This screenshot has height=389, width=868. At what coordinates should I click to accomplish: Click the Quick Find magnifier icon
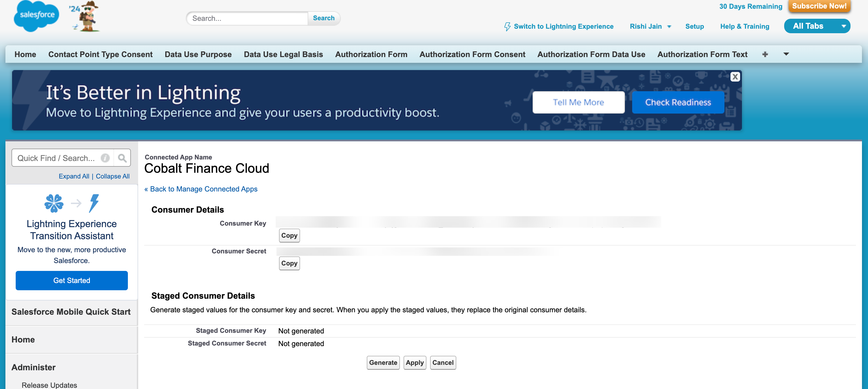122,158
